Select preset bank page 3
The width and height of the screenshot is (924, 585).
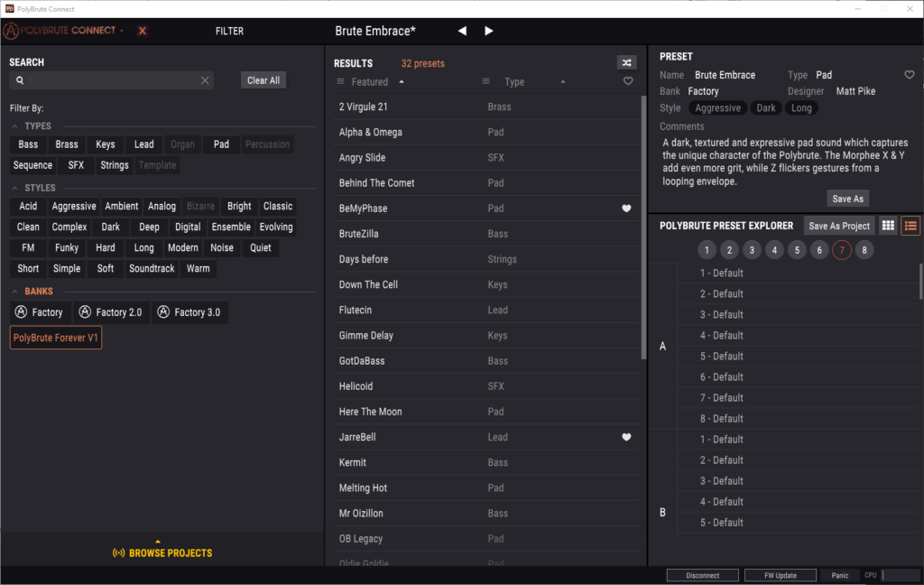click(x=752, y=250)
